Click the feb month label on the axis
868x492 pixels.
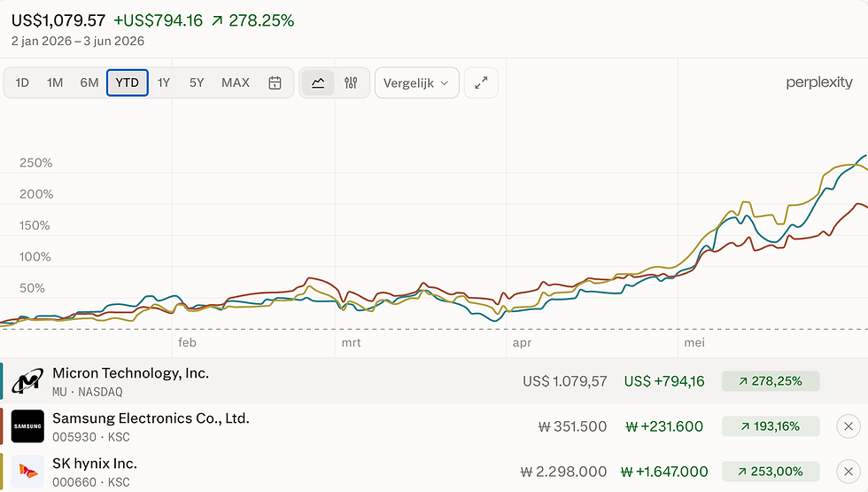(187, 342)
